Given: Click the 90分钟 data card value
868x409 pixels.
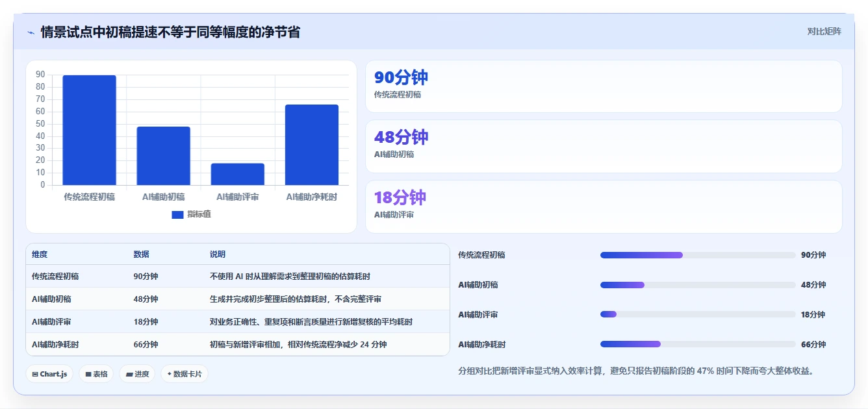Looking at the screenshot, I should click(x=401, y=77).
